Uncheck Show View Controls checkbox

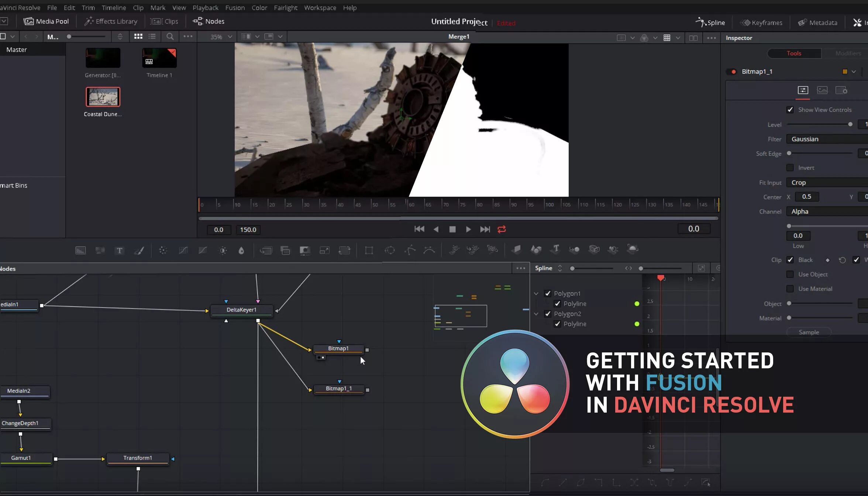click(x=790, y=110)
